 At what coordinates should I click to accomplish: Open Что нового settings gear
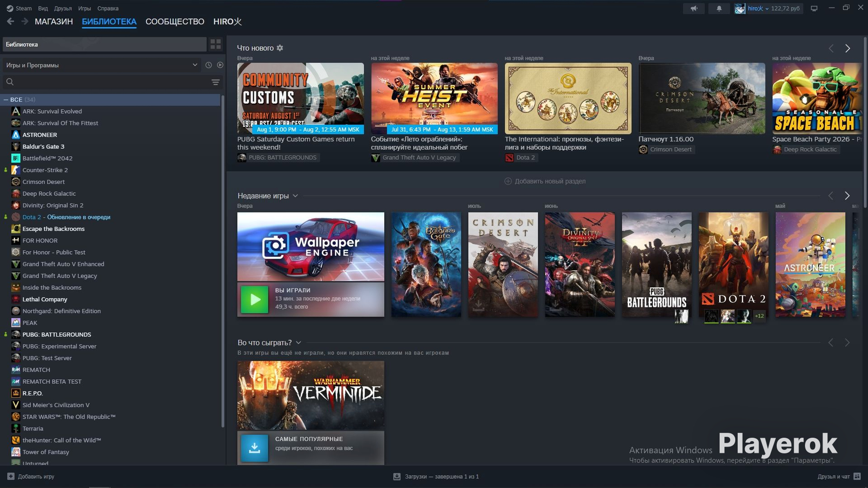point(280,48)
